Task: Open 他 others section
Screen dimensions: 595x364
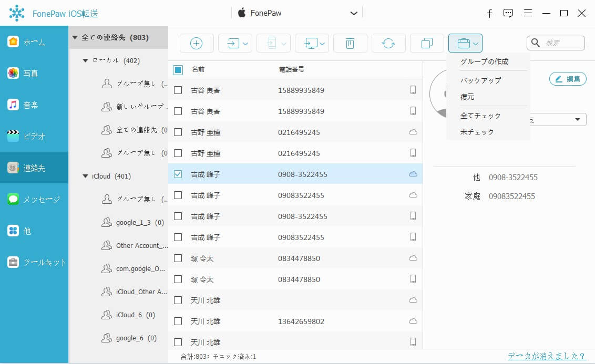Action: click(x=34, y=231)
